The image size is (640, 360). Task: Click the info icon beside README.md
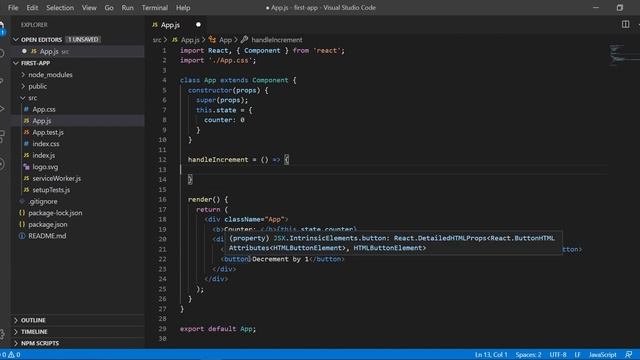point(22,236)
